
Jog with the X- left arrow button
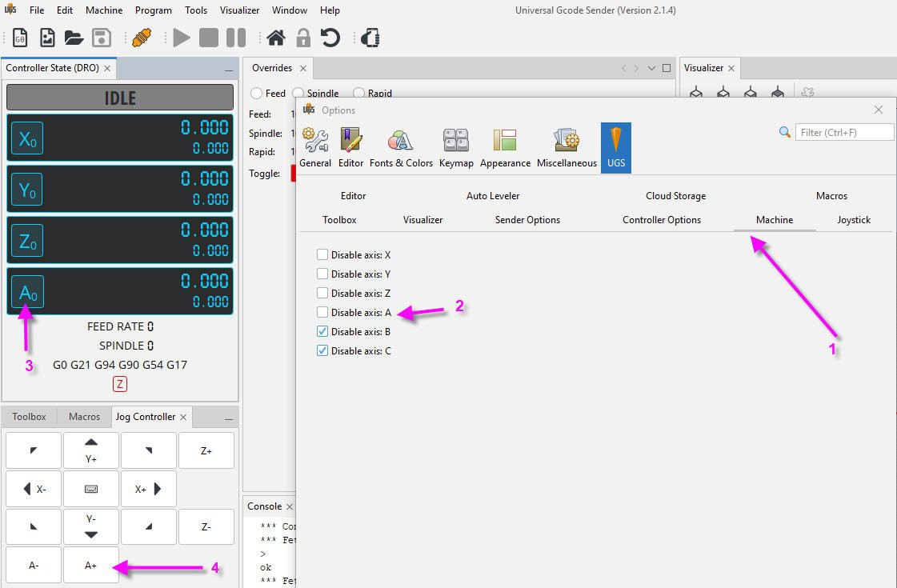click(34, 489)
